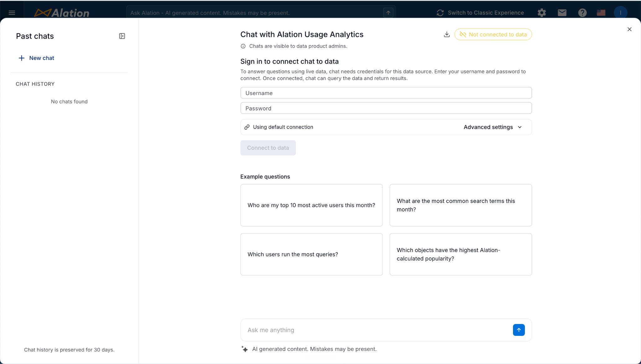Screen dimensions: 641x364
Task: Click the Example questions heading
Action: pyautogui.click(x=265, y=177)
